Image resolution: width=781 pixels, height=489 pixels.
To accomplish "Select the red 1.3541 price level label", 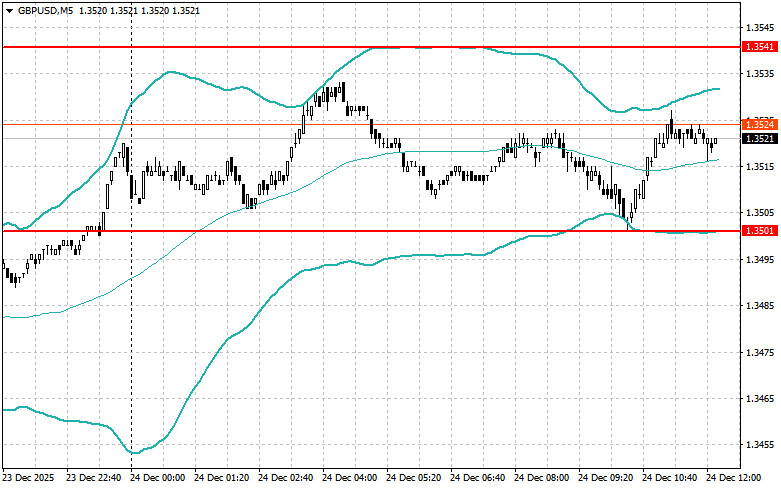I will [759, 47].
